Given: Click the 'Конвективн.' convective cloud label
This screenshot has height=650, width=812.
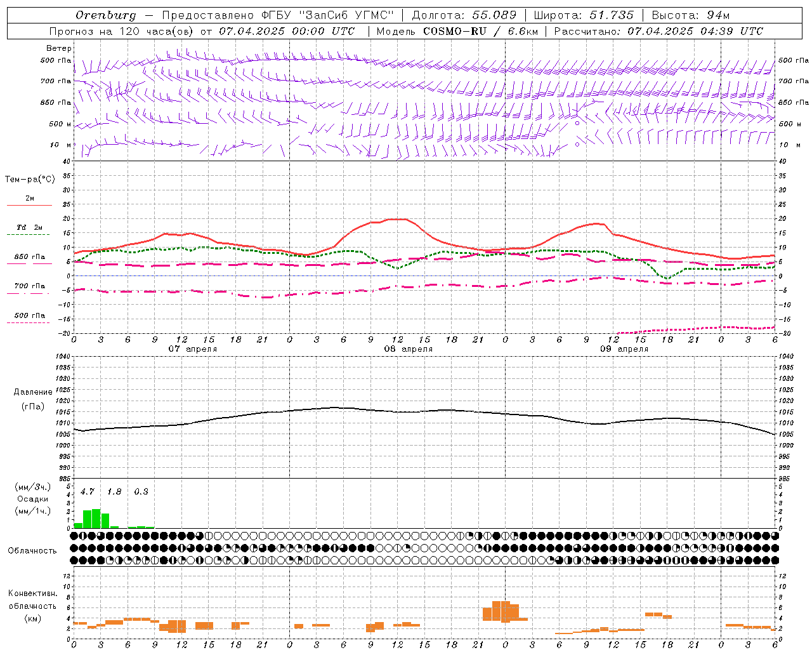Looking at the screenshot, I should 32,594.
